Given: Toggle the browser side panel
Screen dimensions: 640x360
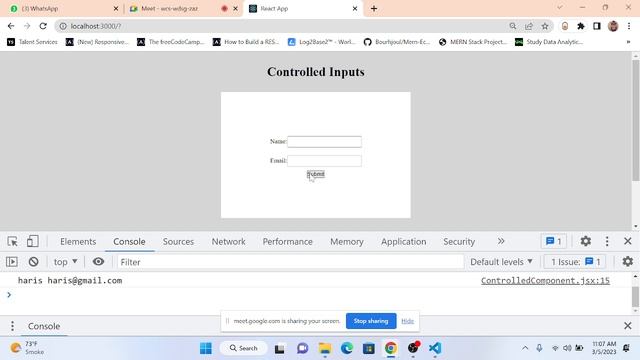Looking at the screenshot, I should (597, 26).
